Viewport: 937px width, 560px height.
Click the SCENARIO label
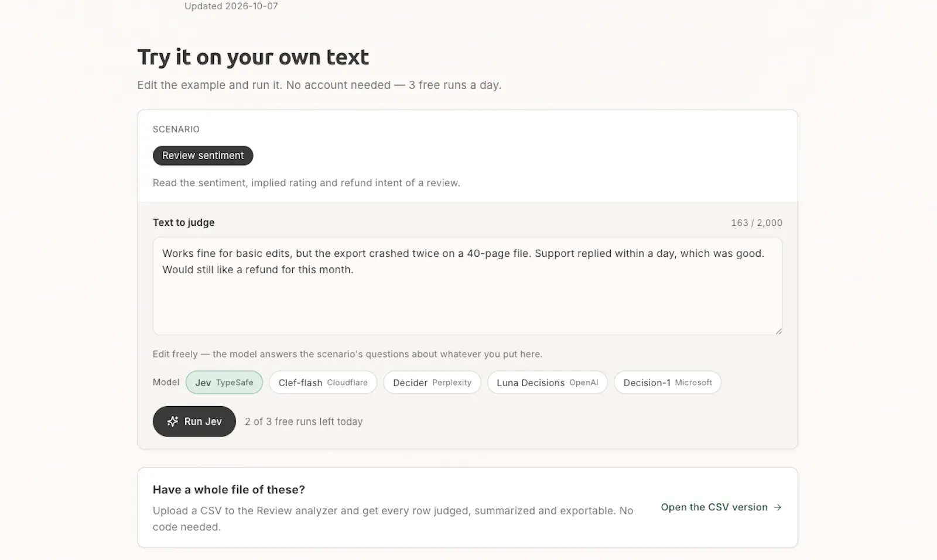pyautogui.click(x=176, y=129)
